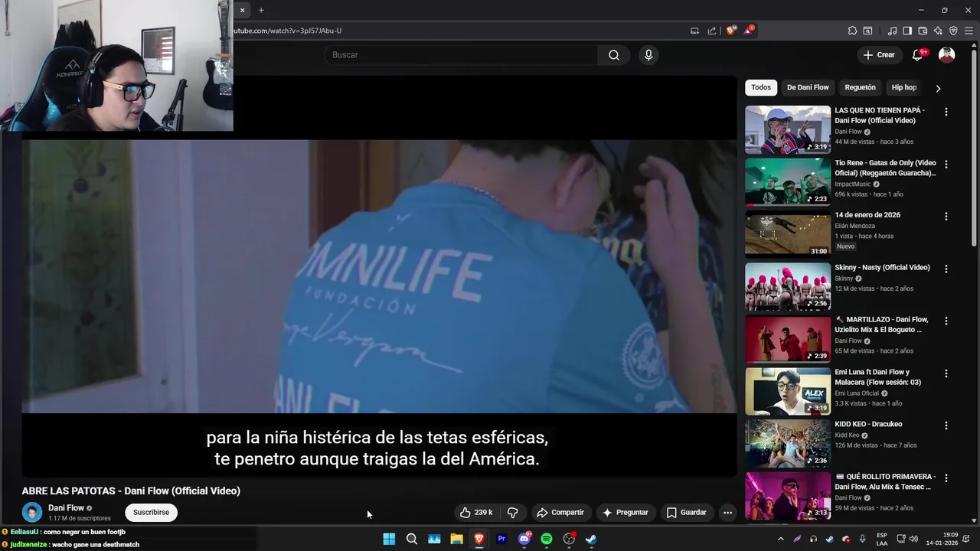Open the Brave Wallet icon
The image size is (980, 551).
click(923, 31)
